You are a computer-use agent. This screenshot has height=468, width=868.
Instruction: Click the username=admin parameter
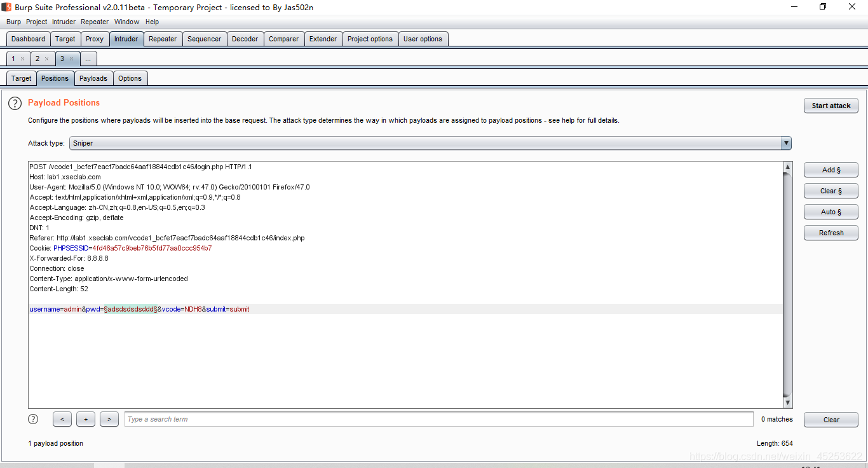tap(55, 309)
